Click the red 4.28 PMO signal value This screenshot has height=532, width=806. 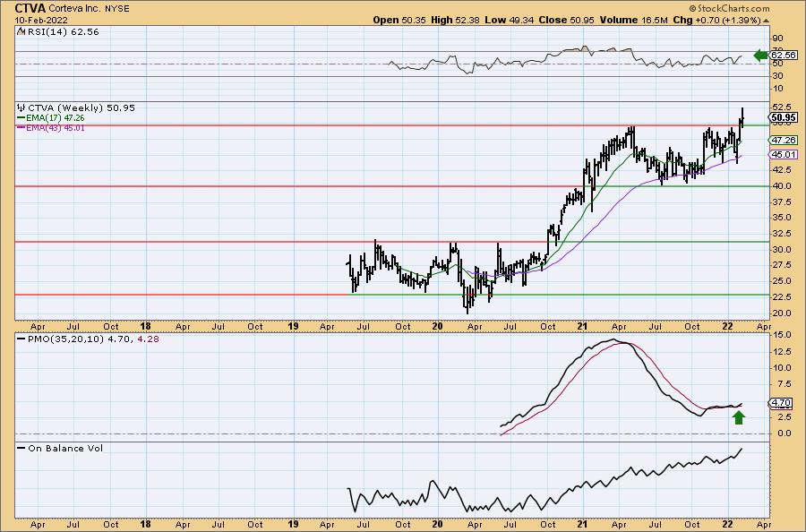(x=148, y=339)
